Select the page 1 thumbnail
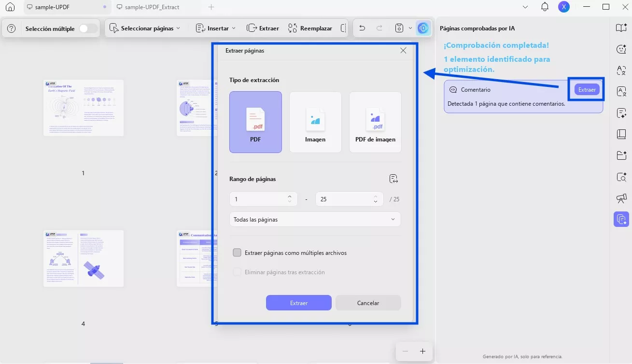Viewport: 632px width, 364px height. click(x=83, y=108)
